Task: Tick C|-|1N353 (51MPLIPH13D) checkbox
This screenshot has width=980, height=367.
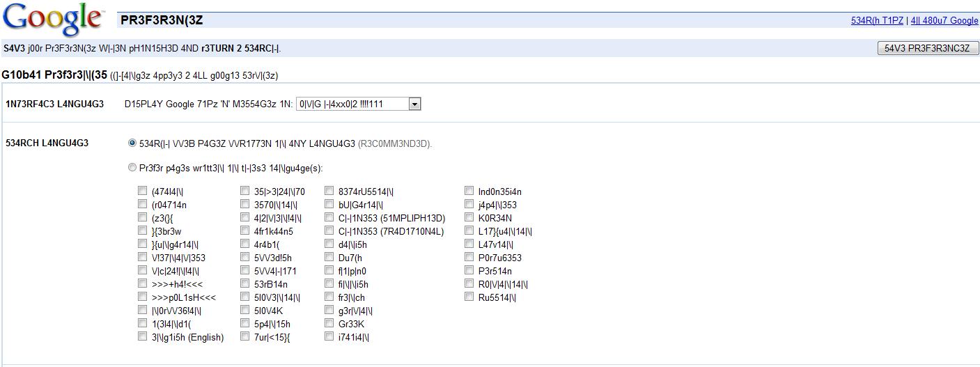Action: coord(329,217)
